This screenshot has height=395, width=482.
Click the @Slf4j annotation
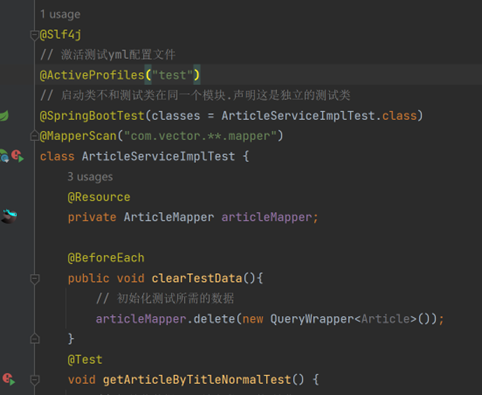(60, 35)
